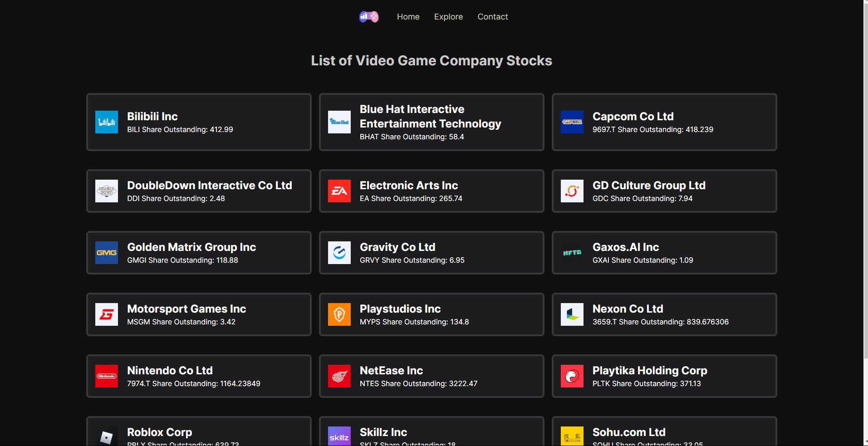Viewport: 868px width, 446px height.
Task: Click NTES Share Outstanding: 3222.47 text
Action: coord(418,384)
